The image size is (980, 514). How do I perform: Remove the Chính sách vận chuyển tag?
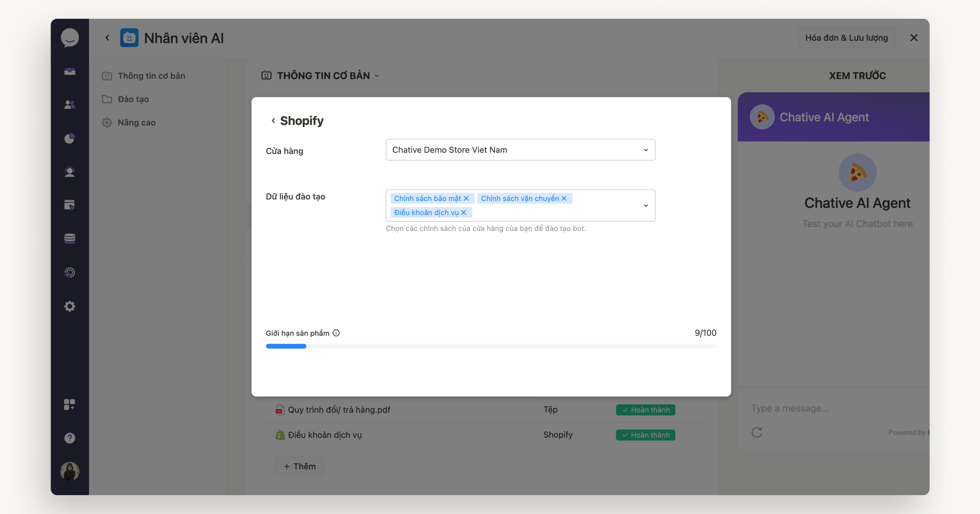(564, 198)
